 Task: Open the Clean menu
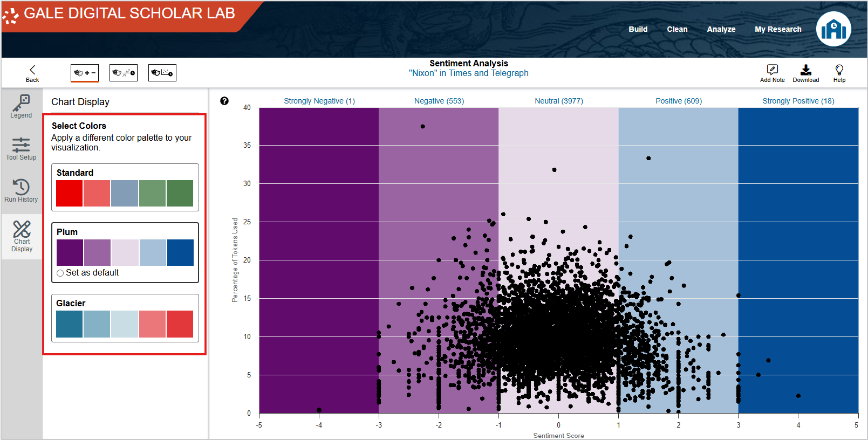pos(677,29)
